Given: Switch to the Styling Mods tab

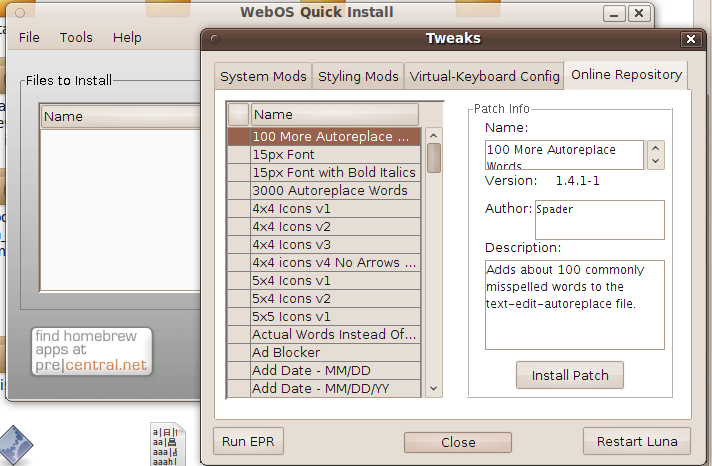Looking at the screenshot, I should [x=358, y=76].
